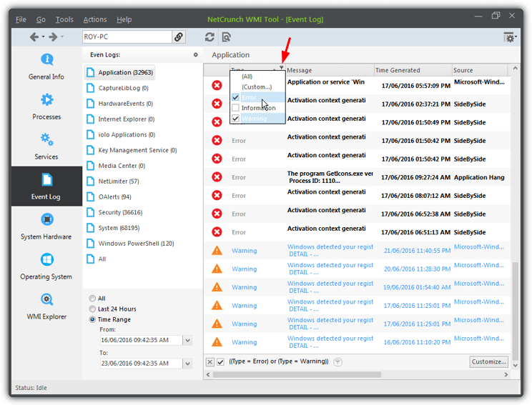Open the To date dropdown

187,364
